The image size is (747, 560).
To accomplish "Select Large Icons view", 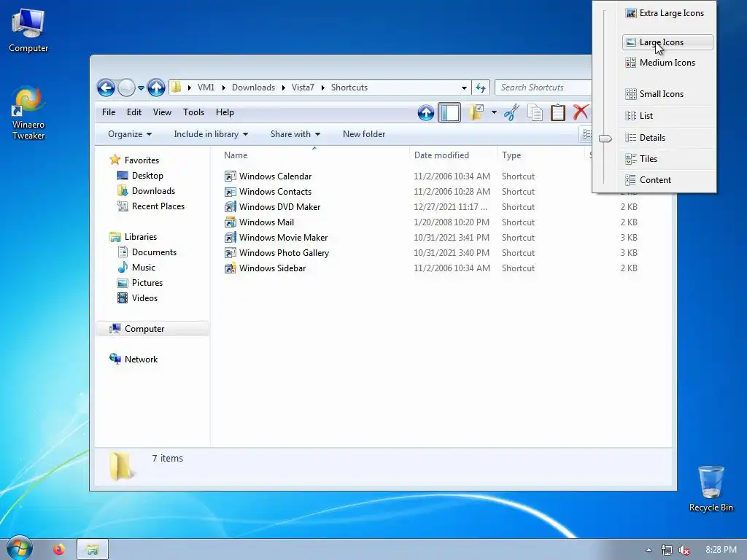I will (x=667, y=42).
